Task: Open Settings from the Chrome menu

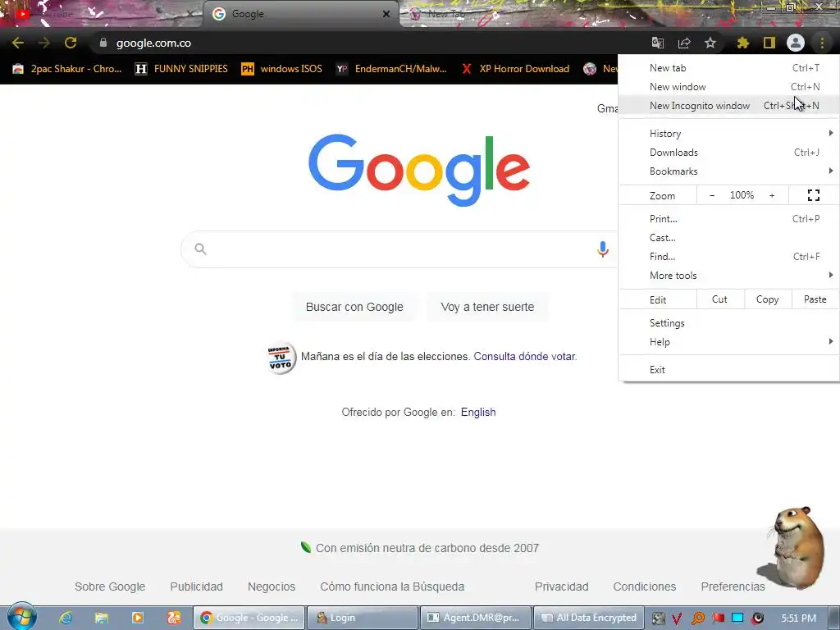Action: 729,323
